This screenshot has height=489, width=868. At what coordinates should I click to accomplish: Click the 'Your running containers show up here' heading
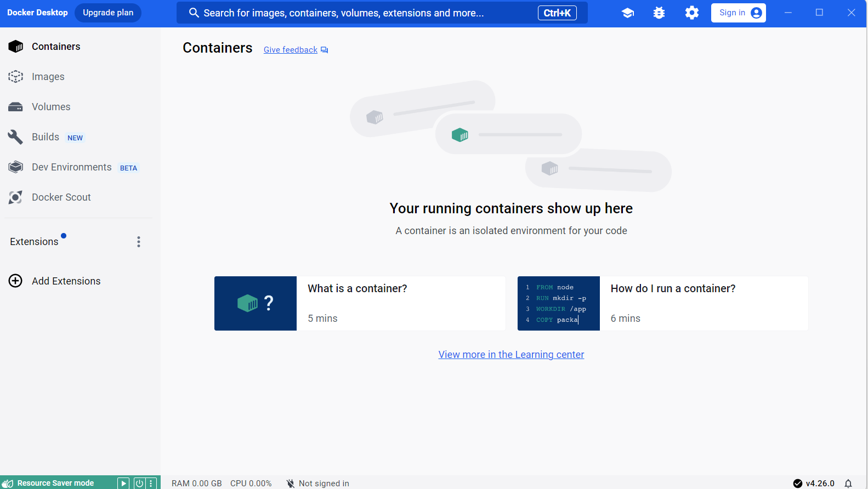[x=511, y=208]
